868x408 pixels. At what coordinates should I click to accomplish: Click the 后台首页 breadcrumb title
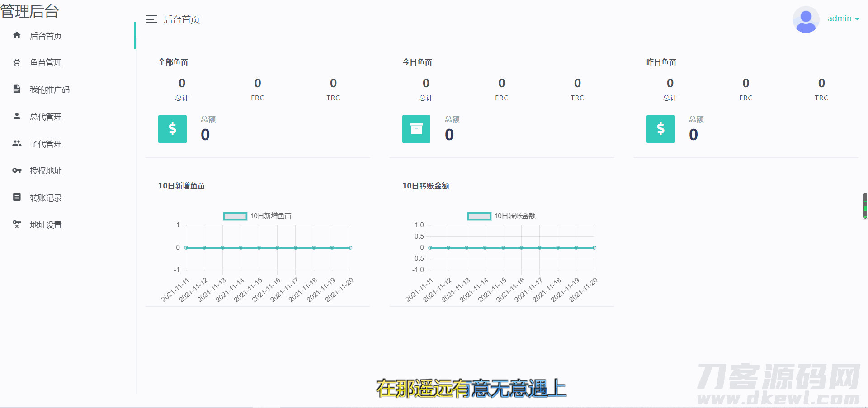(181, 20)
